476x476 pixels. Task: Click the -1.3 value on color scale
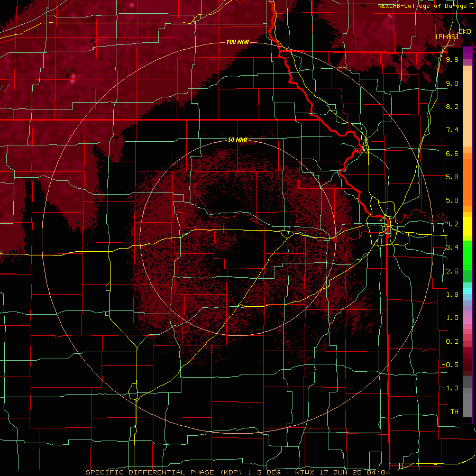click(450, 388)
